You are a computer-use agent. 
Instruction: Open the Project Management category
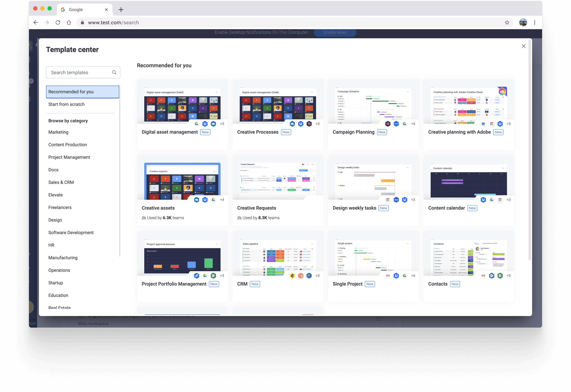click(69, 157)
